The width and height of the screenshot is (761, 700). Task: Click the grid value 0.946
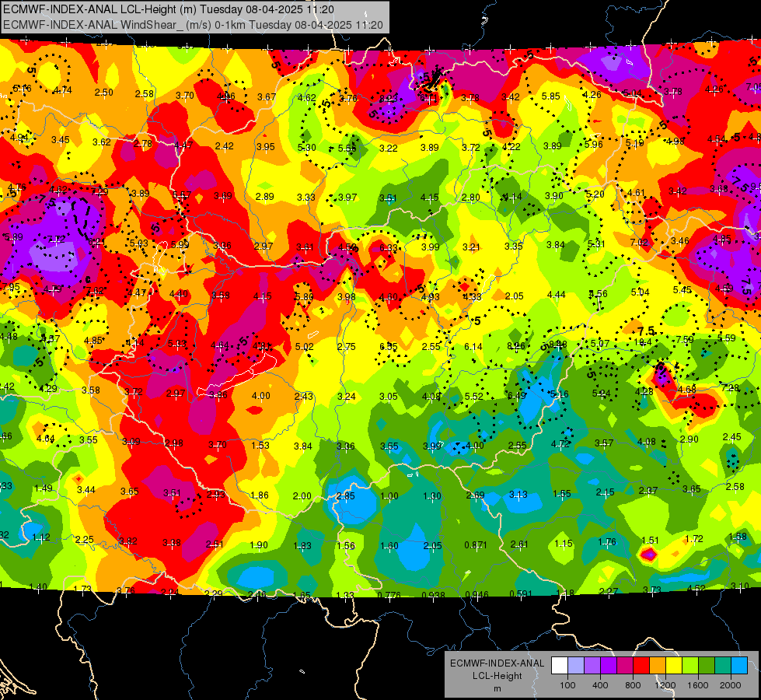point(476,594)
